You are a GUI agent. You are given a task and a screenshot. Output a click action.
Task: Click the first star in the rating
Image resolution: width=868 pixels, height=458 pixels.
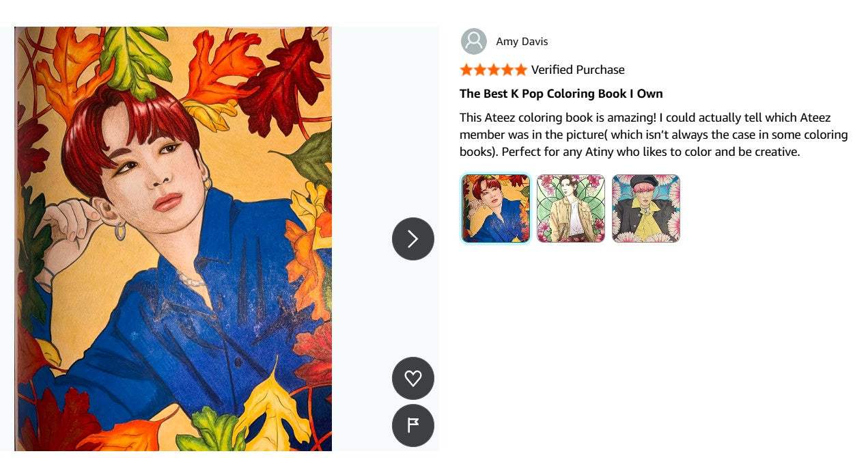click(x=466, y=70)
